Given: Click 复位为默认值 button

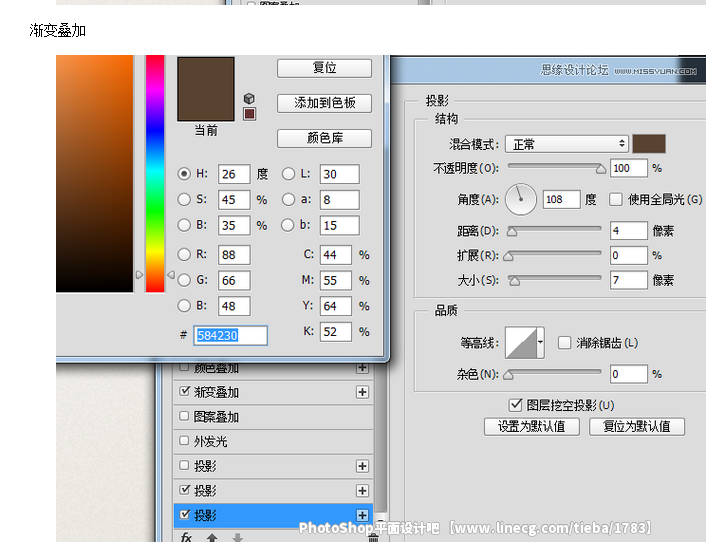Looking at the screenshot, I should tap(637, 427).
